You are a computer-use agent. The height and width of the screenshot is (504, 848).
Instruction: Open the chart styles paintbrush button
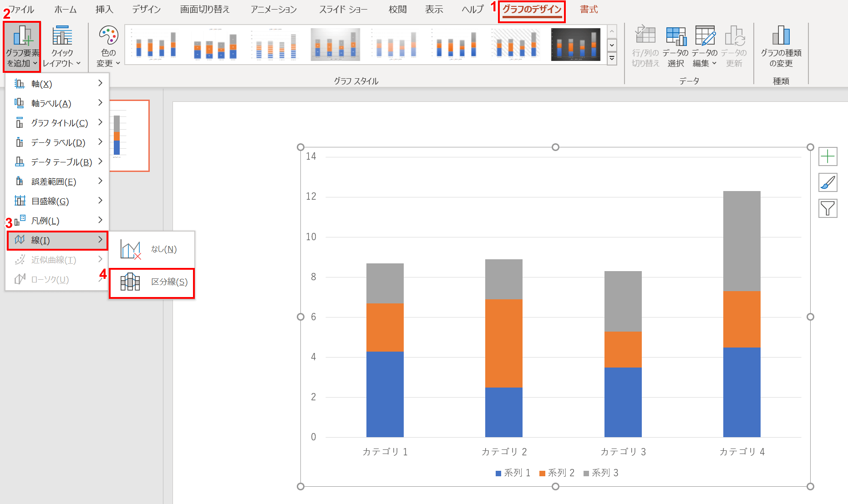pos(828,182)
